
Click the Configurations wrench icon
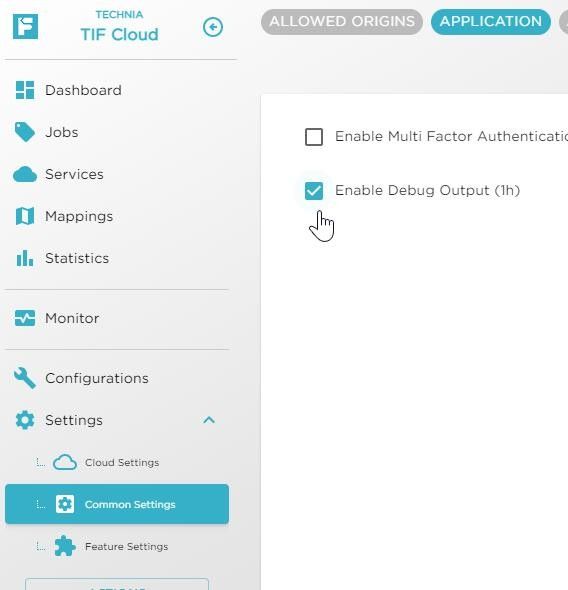pos(25,378)
